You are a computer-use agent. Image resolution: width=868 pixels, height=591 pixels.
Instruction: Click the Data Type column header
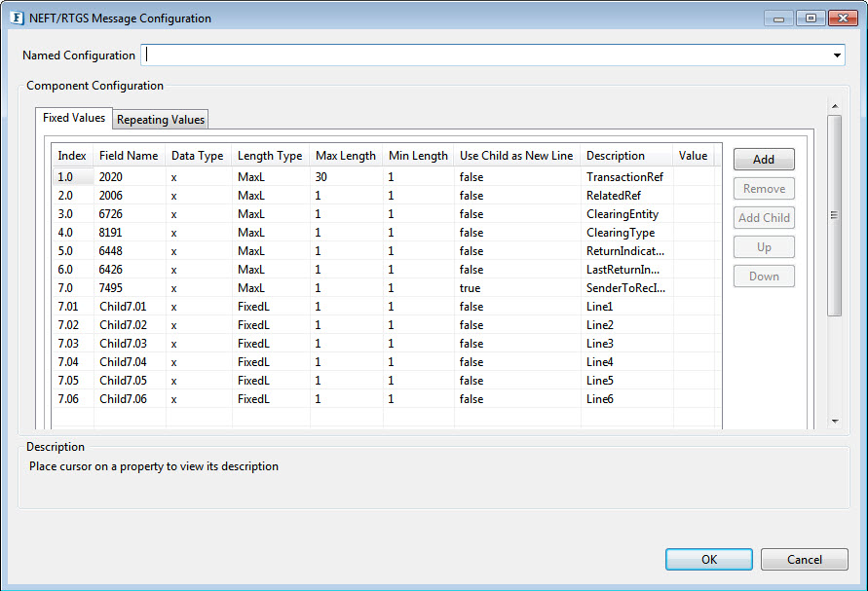197,156
